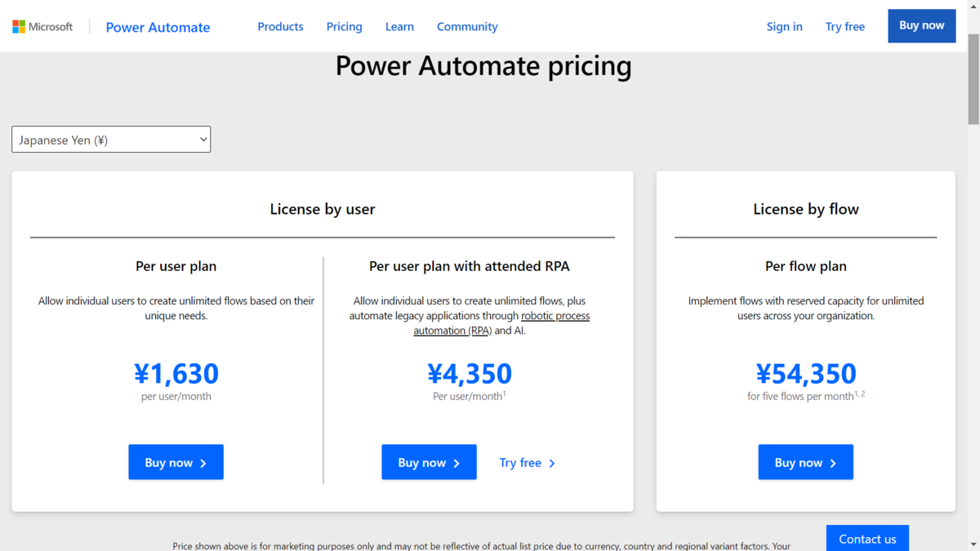Viewport: 980px width, 551px height.
Task: Click the Per user plan with attended RPA title
Action: [470, 266]
